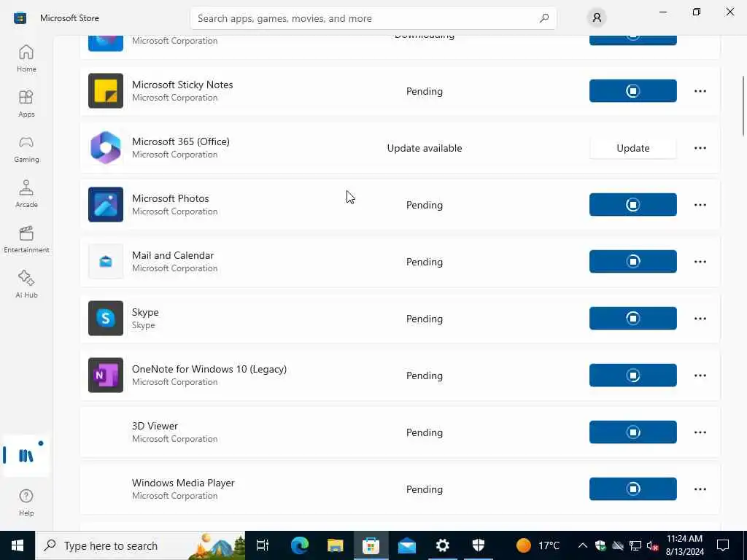This screenshot has width=747, height=560.
Task: Click the Skype app icon
Action: pos(106,319)
